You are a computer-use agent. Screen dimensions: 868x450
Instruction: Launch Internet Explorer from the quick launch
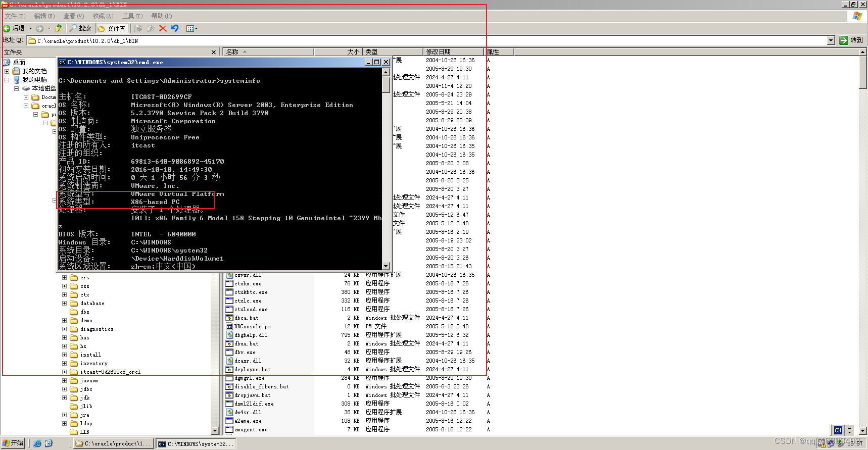(x=37, y=443)
